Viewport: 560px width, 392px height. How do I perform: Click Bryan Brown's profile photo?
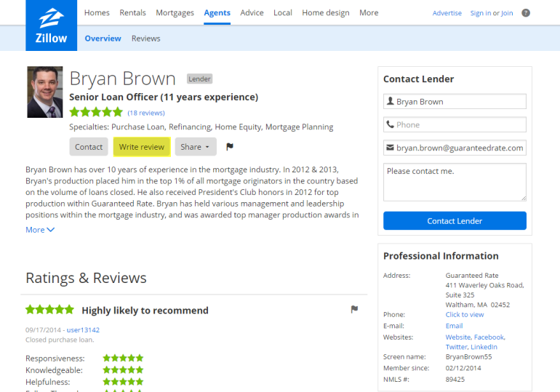(45, 92)
